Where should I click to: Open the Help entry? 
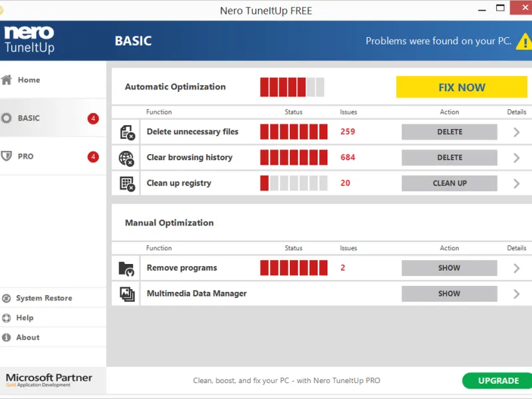tap(53, 318)
